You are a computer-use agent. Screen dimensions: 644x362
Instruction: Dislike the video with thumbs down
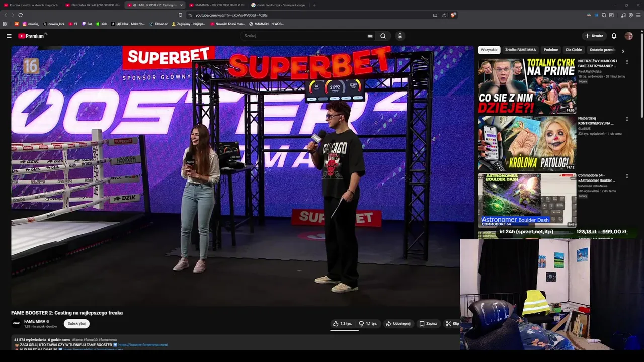click(368, 324)
